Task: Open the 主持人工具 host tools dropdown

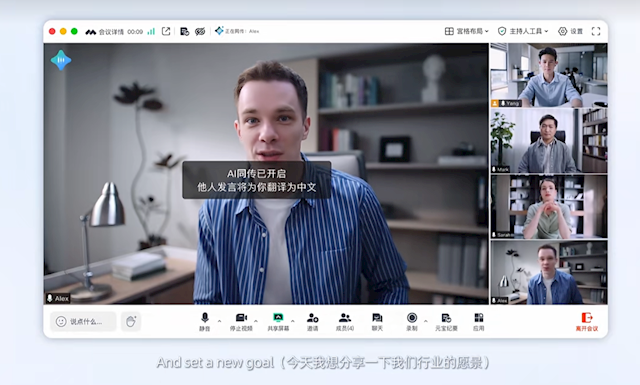Action: [x=523, y=31]
